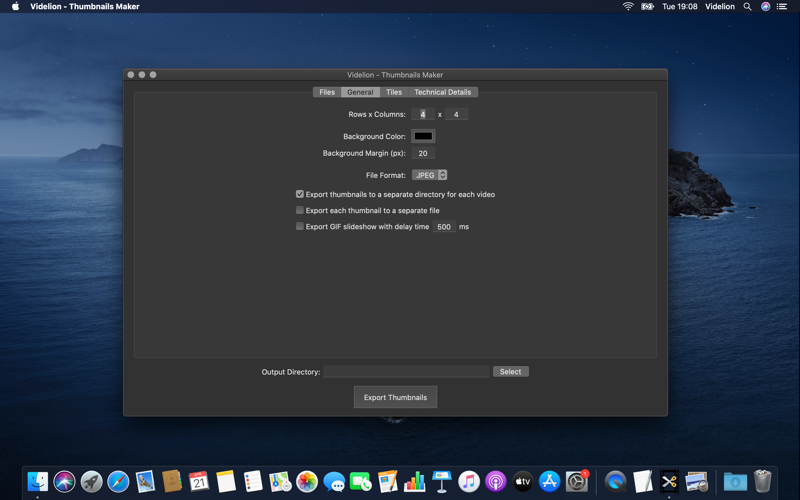This screenshot has width=800, height=500.
Task: Click the Background Margin field
Action: pos(423,153)
